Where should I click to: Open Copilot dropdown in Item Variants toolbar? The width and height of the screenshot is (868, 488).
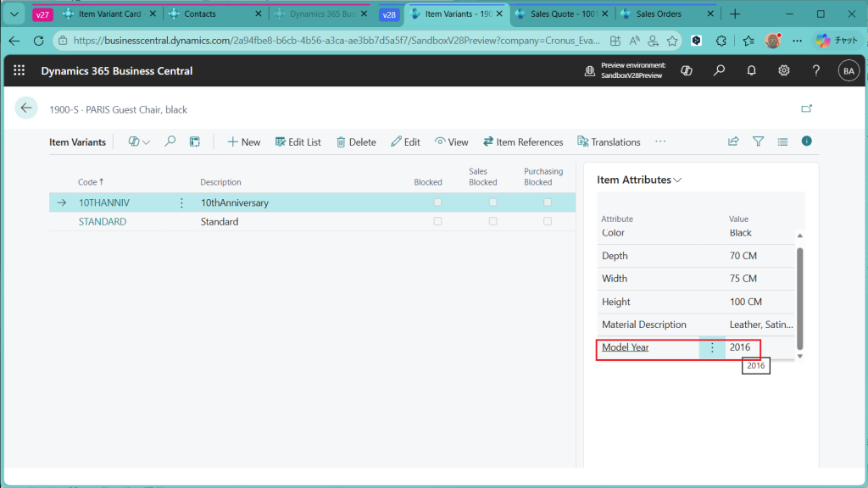coord(139,141)
